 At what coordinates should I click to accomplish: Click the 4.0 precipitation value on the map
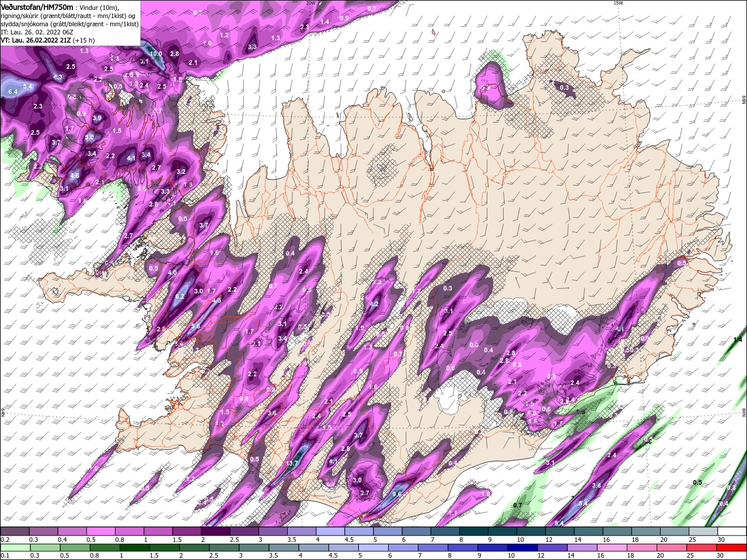coord(172,272)
